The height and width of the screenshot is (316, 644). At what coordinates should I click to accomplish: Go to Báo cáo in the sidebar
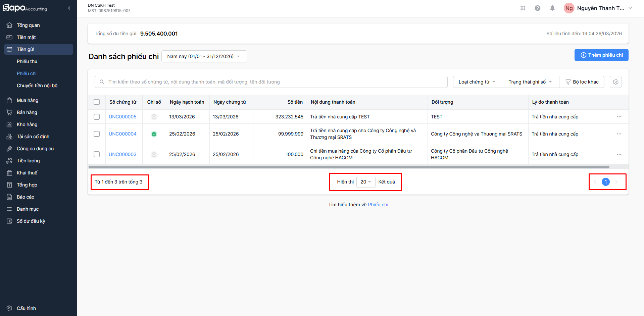pos(26,197)
